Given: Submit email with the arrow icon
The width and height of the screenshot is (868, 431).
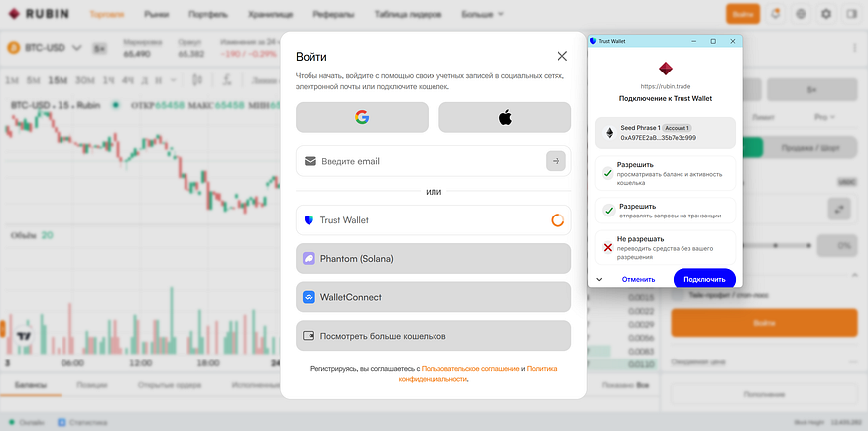Looking at the screenshot, I should (x=556, y=161).
